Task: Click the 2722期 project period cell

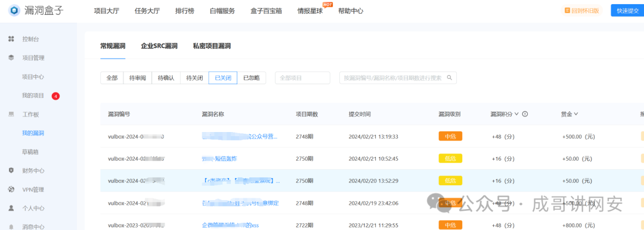Action: 304,225
